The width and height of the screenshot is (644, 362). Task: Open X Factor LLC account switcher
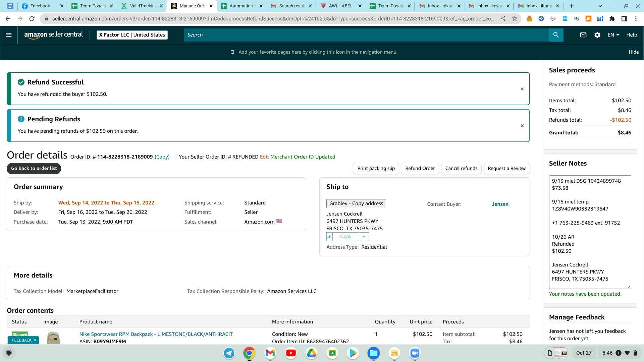[x=132, y=35]
